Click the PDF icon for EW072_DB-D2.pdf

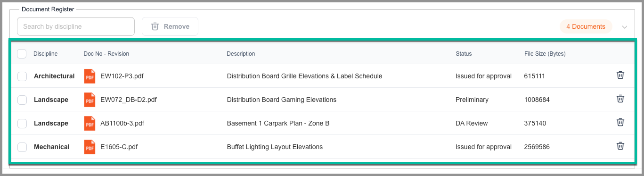[x=90, y=100]
